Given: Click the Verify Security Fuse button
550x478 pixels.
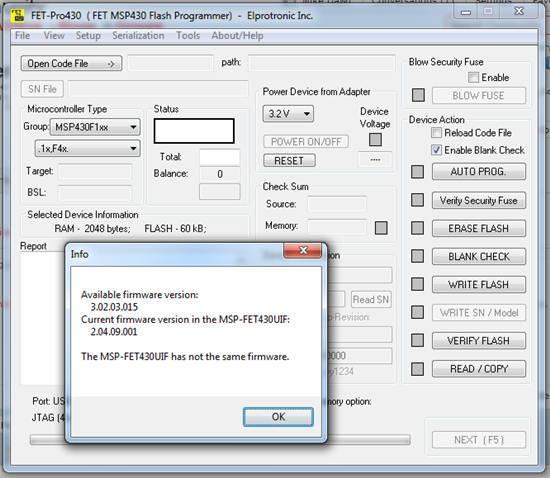Looking at the screenshot, I should tap(479, 200).
